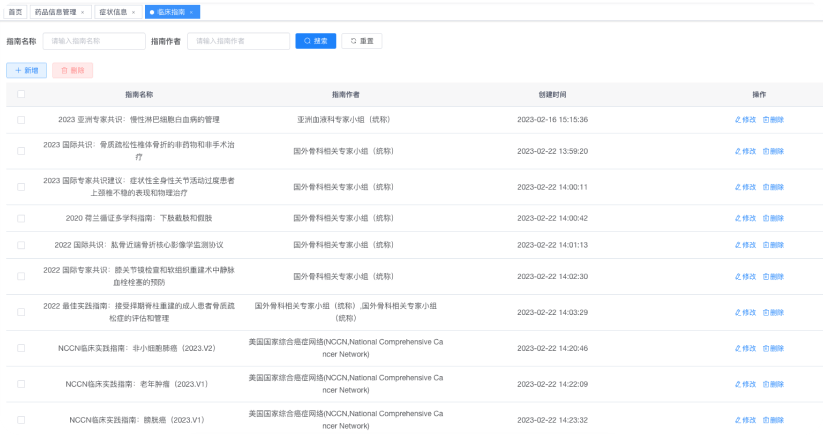The width and height of the screenshot is (823, 435).
Task: Close the 症状信息 tab
Action: coord(133,12)
